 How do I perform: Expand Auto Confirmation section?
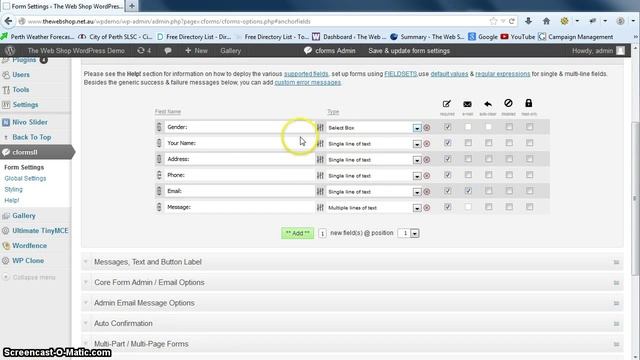click(x=352, y=323)
